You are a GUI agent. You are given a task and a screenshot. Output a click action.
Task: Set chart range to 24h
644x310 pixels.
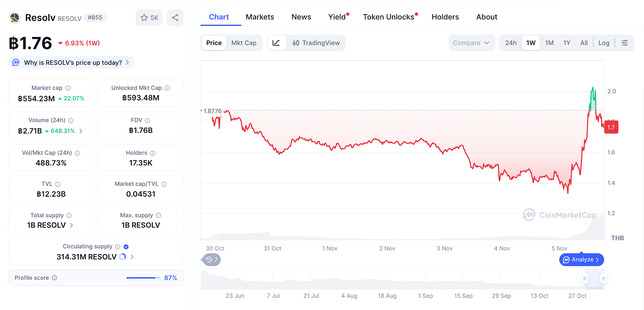coord(511,43)
